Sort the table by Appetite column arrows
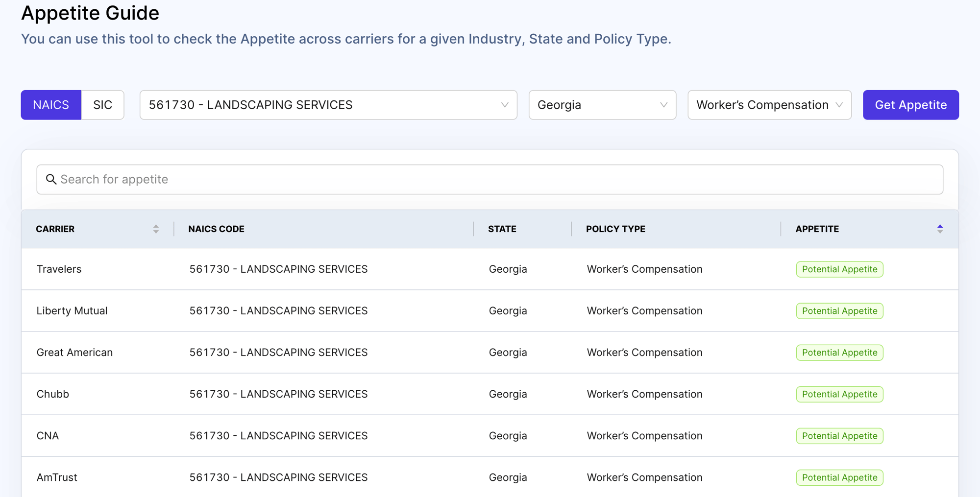The width and height of the screenshot is (980, 497). coord(940,229)
